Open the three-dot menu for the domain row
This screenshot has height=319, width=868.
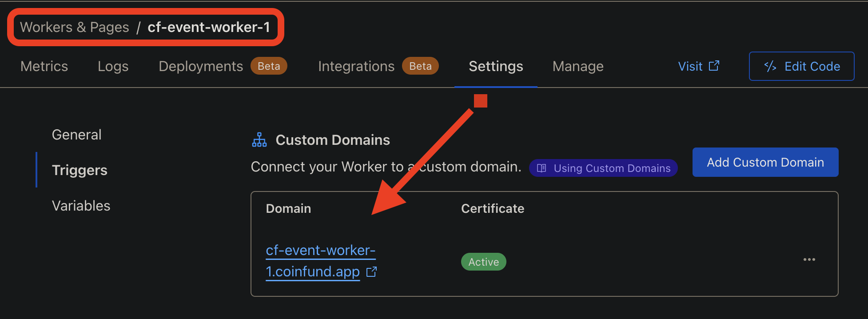coord(809,259)
